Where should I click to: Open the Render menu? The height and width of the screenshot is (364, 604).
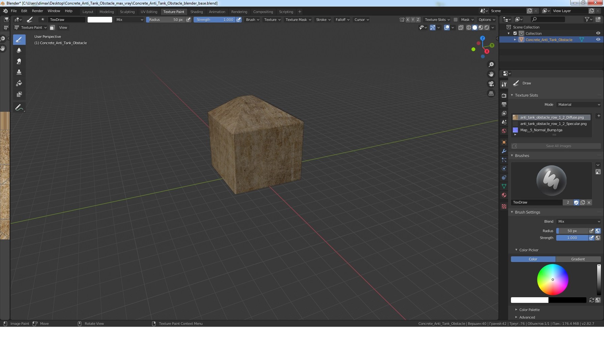[x=37, y=11]
